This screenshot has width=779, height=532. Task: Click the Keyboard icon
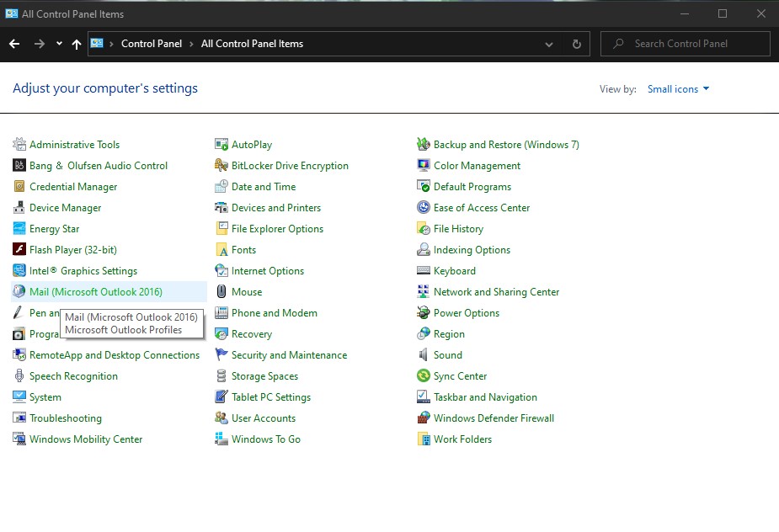click(x=424, y=271)
